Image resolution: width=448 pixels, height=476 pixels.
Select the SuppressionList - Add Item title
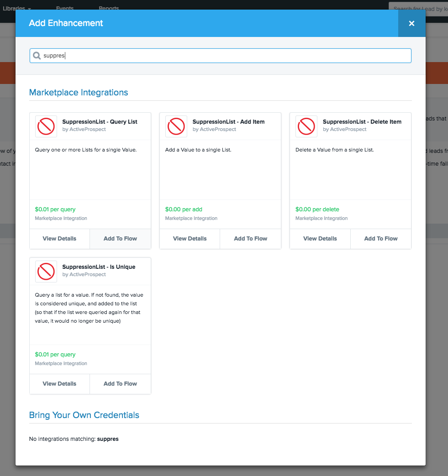(228, 122)
